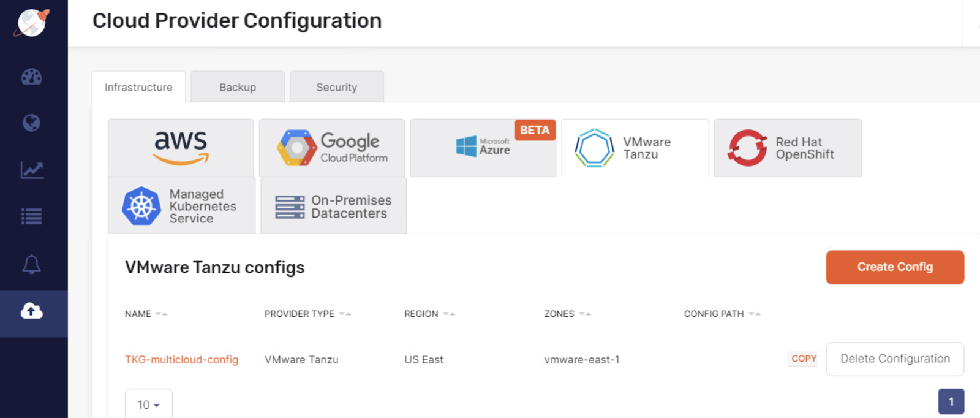Select the Red Hat OpenShift card
Screen dimensions: 980x418
(788, 148)
